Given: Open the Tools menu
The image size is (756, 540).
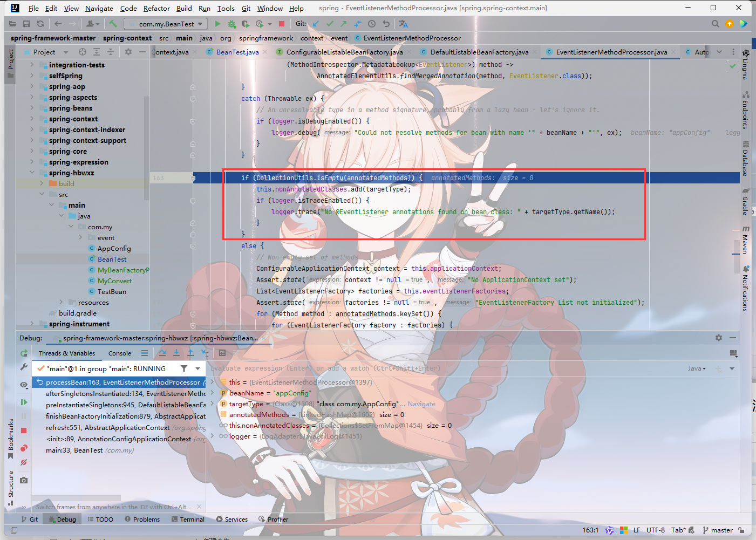Looking at the screenshot, I should [x=226, y=8].
